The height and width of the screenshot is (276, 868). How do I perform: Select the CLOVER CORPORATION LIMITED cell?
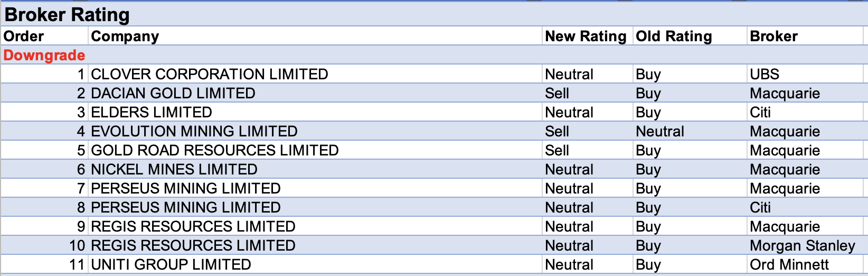(210, 74)
